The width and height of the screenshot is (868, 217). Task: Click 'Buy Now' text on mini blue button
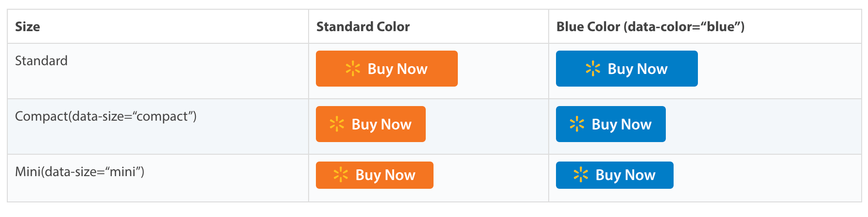(625, 175)
